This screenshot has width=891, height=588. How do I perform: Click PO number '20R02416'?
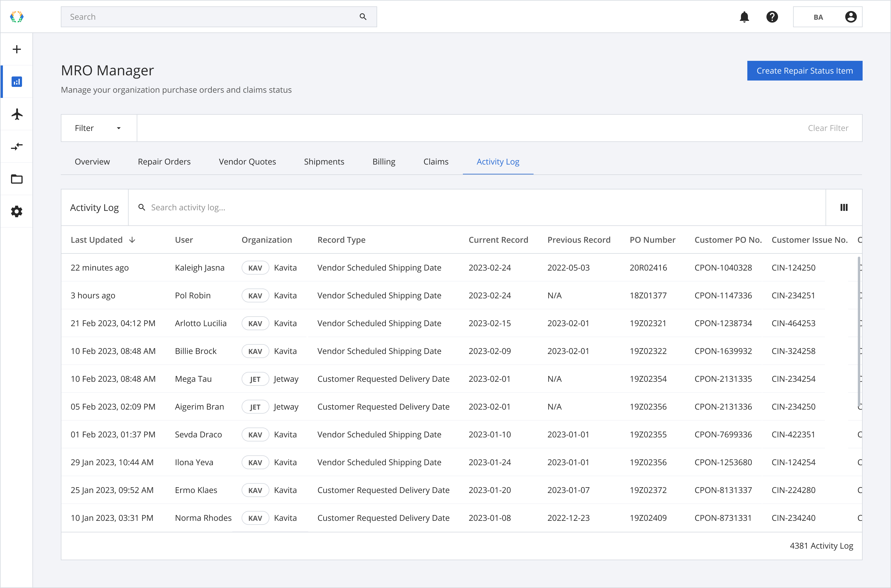[x=648, y=268]
